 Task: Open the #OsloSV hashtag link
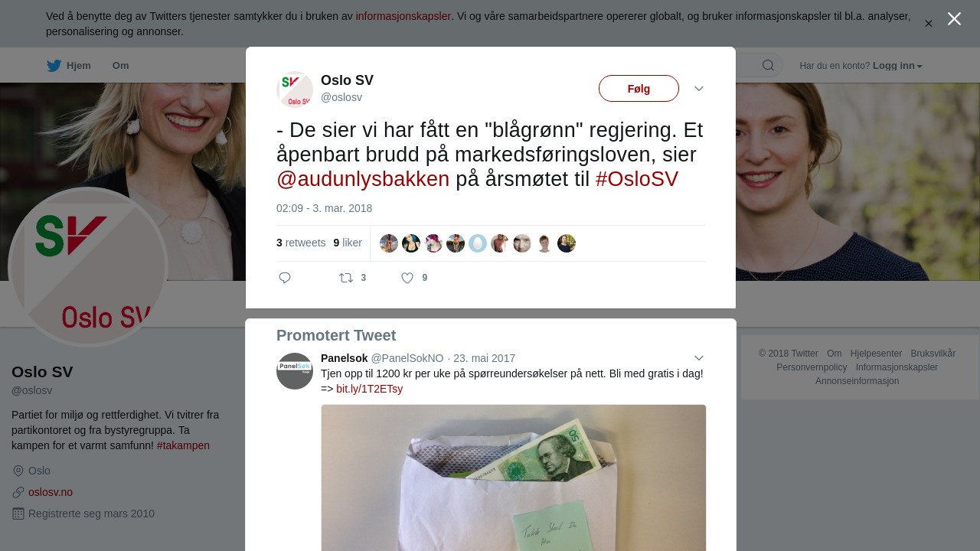click(x=637, y=179)
